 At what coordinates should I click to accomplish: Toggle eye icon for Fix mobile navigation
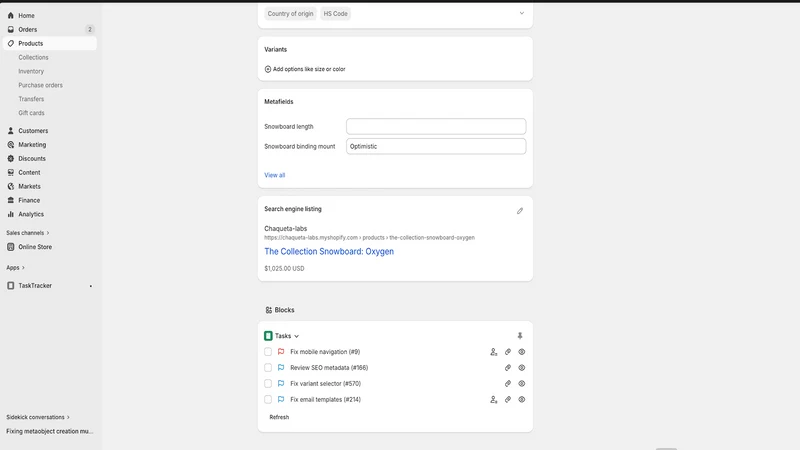point(521,352)
